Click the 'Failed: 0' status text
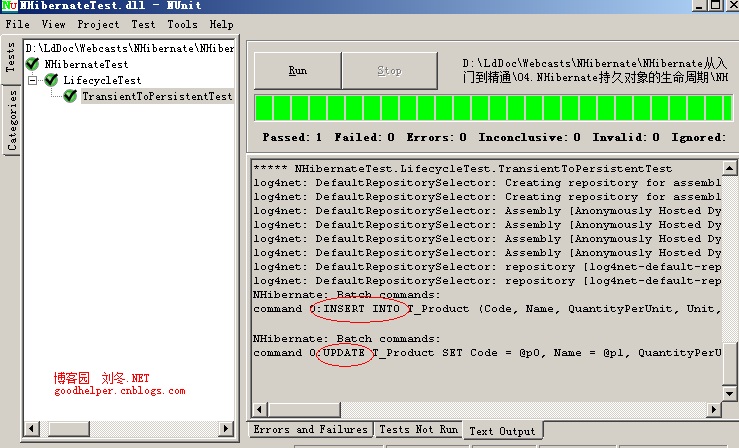This screenshot has width=739, height=448. pos(364,137)
